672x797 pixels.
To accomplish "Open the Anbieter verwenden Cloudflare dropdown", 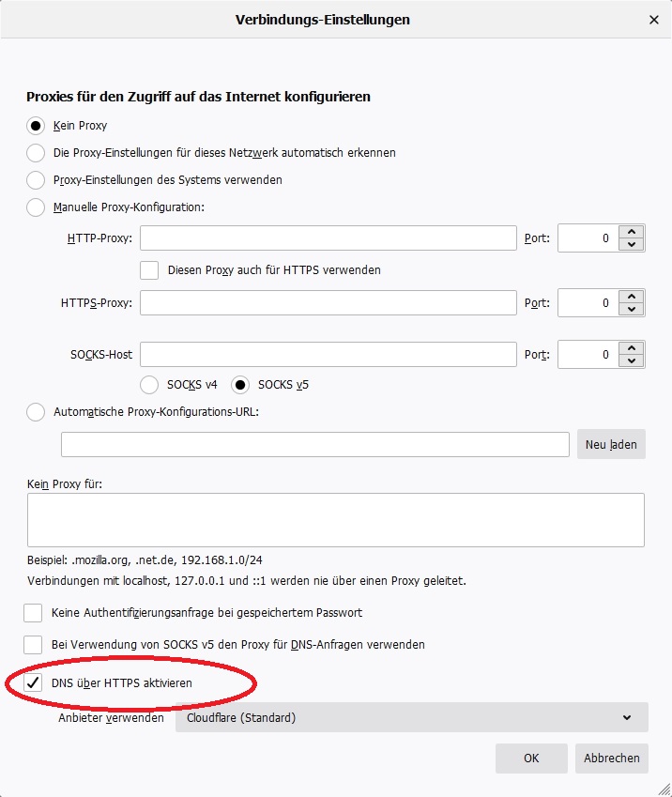I will (x=411, y=718).
